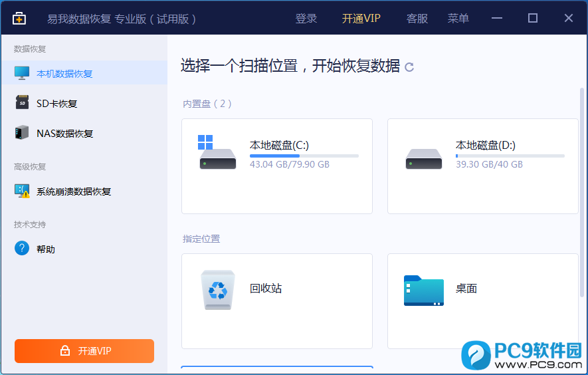Viewport: 588px width, 375px height.
Task: Click the C: drive disk icon
Action: click(x=217, y=152)
